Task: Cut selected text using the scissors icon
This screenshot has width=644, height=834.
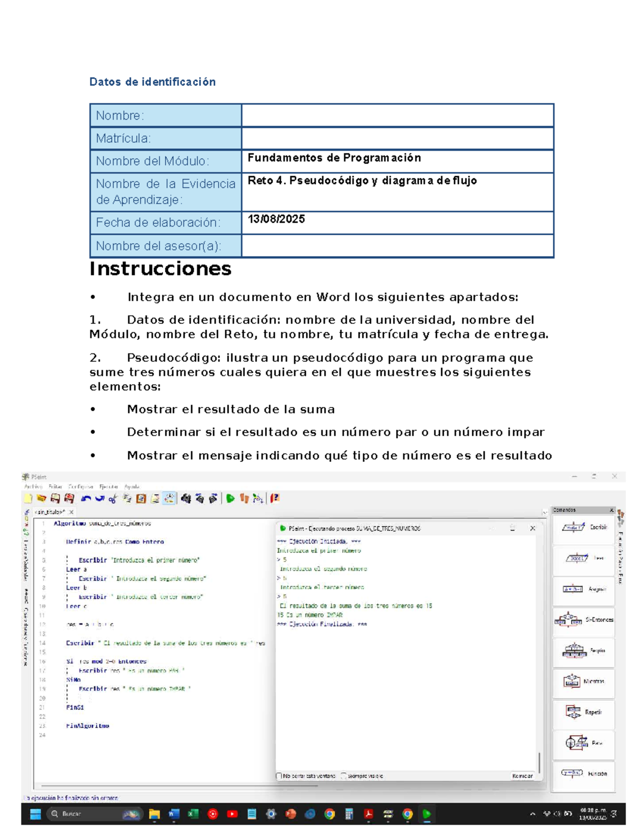Action: 113,499
